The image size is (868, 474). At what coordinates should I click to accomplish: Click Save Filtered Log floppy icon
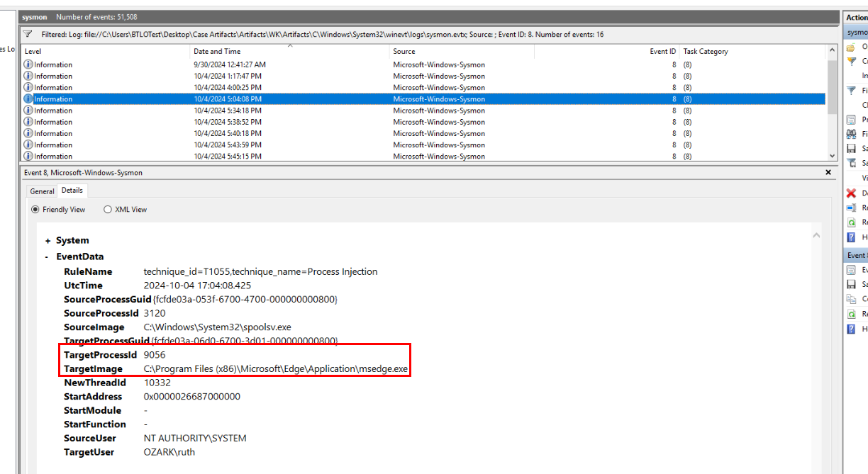tap(851, 148)
